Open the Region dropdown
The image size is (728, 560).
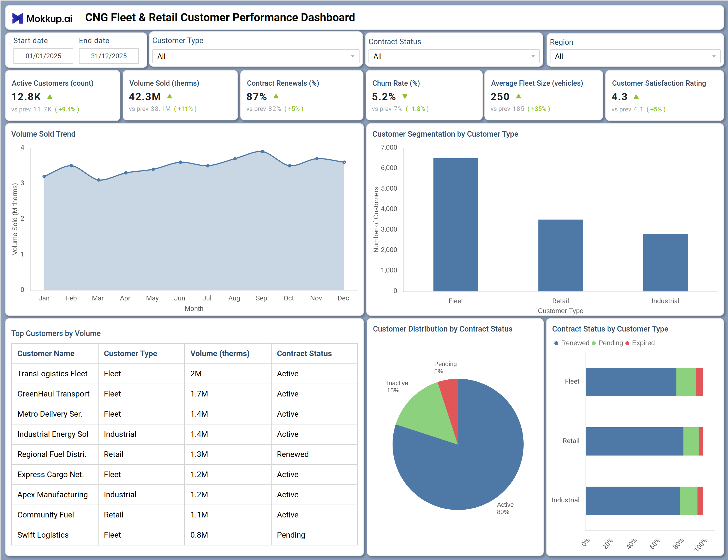click(635, 56)
